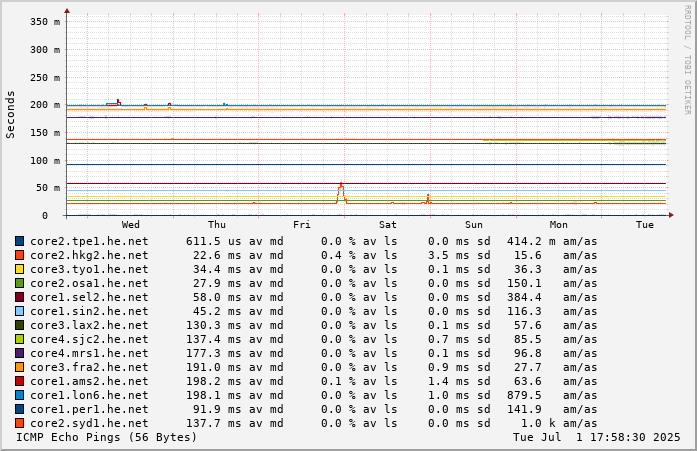The height and width of the screenshot is (451, 697).
Task: Select the core2.hkg2.he.net legend label
Action: click(x=89, y=255)
